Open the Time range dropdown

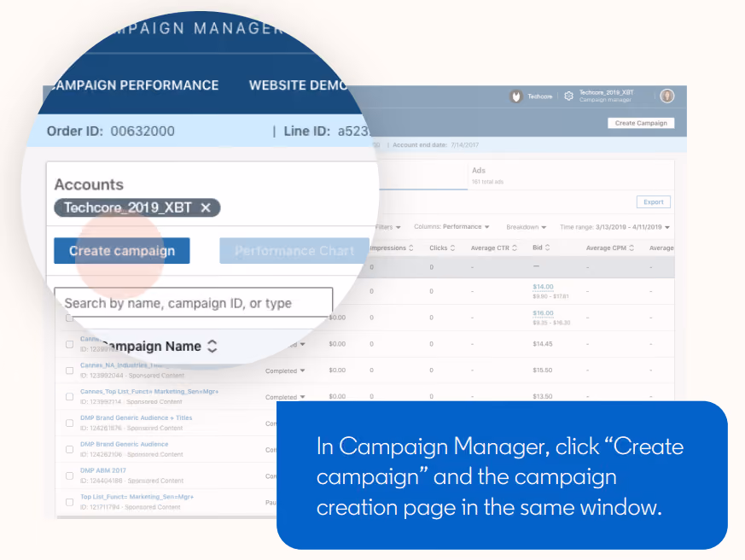pos(614,227)
